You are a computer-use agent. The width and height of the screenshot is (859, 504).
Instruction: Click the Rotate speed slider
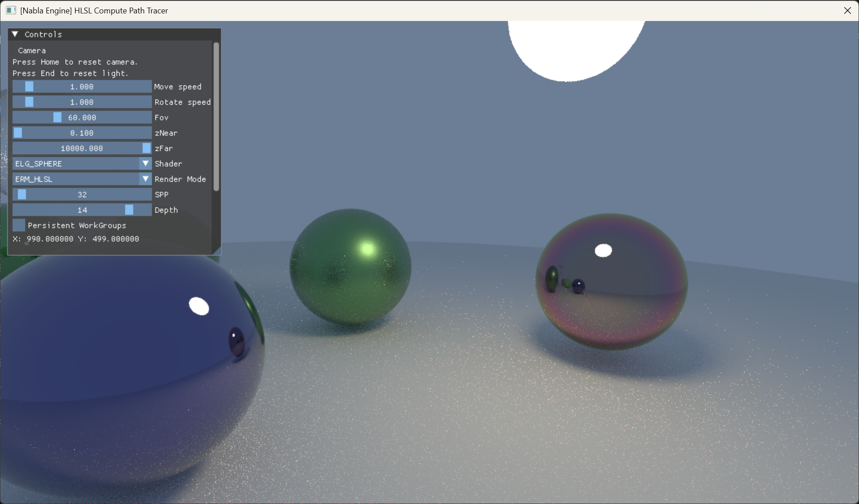pyautogui.click(x=82, y=102)
